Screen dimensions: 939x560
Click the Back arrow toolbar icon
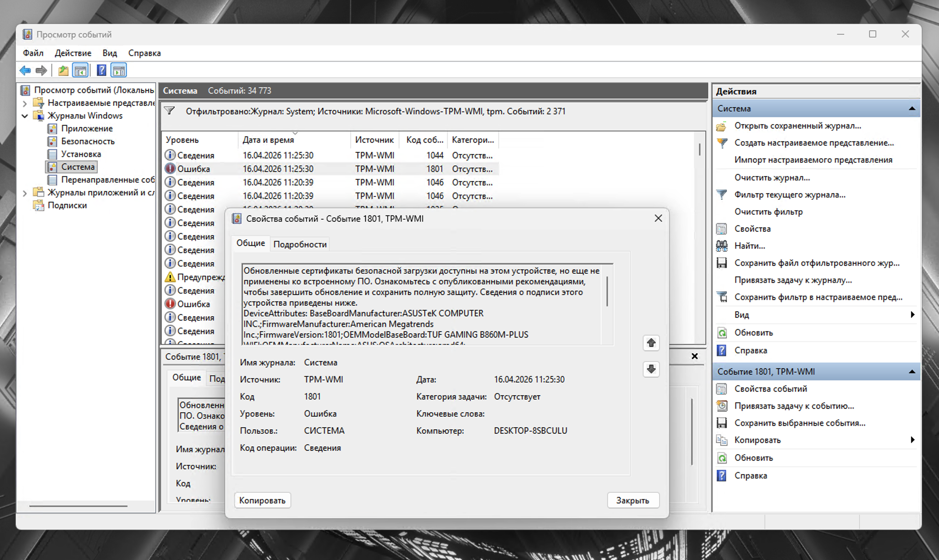pos(25,70)
